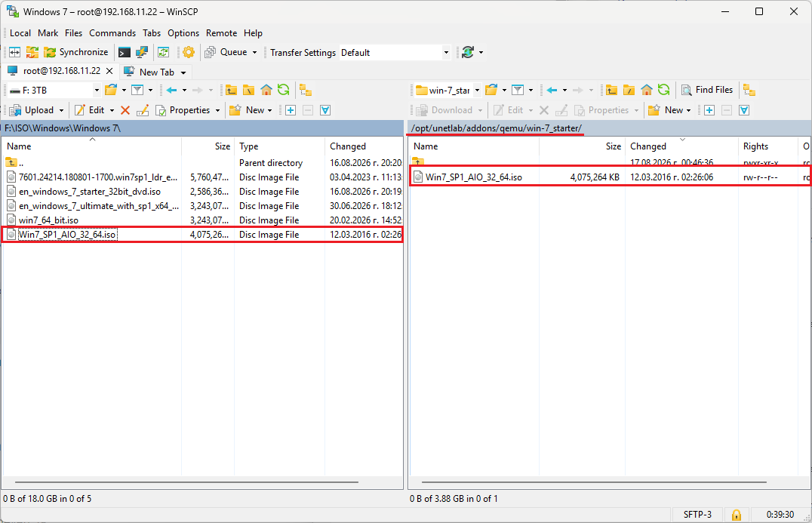The width and height of the screenshot is (812, 523).
Task: Click remote panel Parent Directory icon
Action: pyautogui.click(x=611, y=90)
